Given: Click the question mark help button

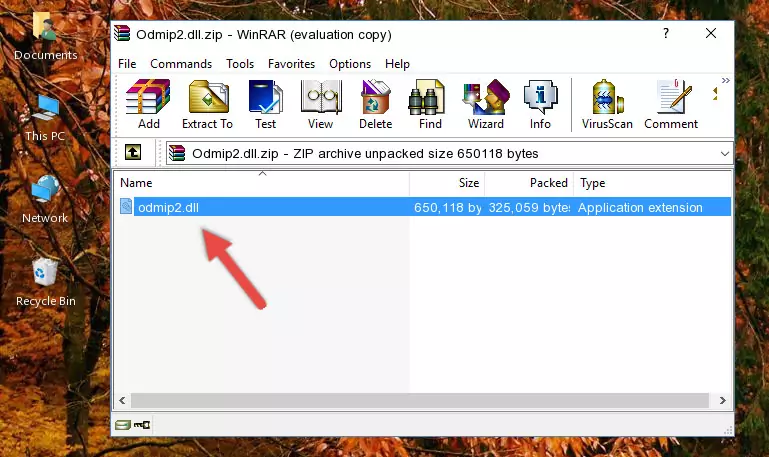Looking at the screenshot, I should (x=666, y=33).
